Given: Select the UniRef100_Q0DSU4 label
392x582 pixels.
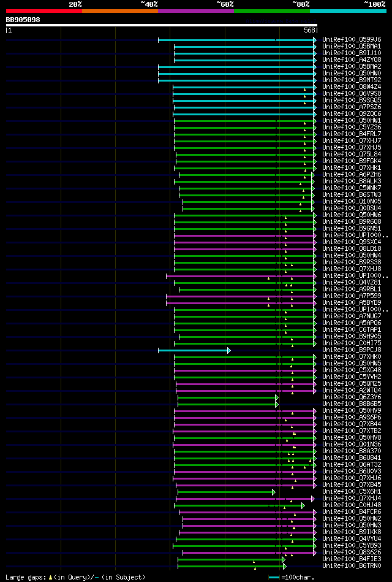Looking at the screenshot, I should pyautogui.click(x=352, y=209).
